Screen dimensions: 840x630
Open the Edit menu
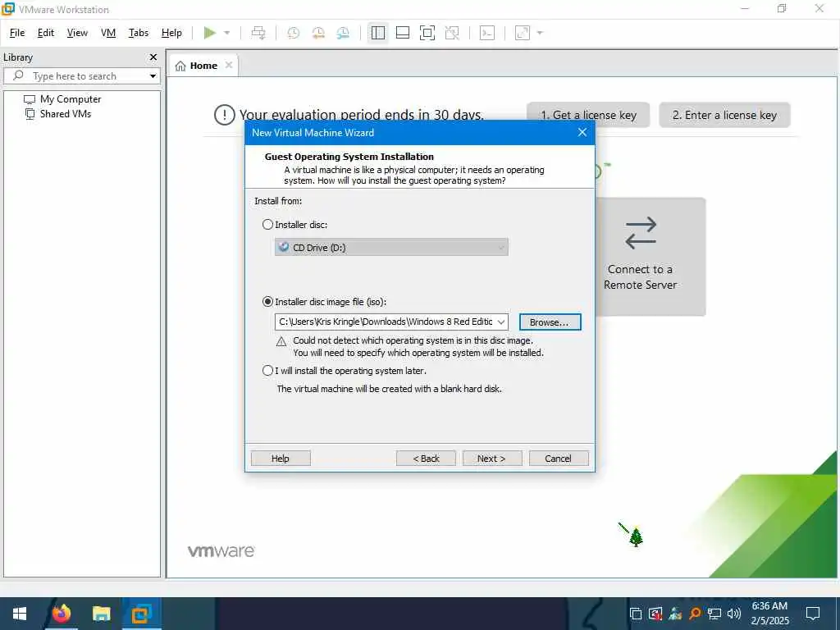pos(46,33)
